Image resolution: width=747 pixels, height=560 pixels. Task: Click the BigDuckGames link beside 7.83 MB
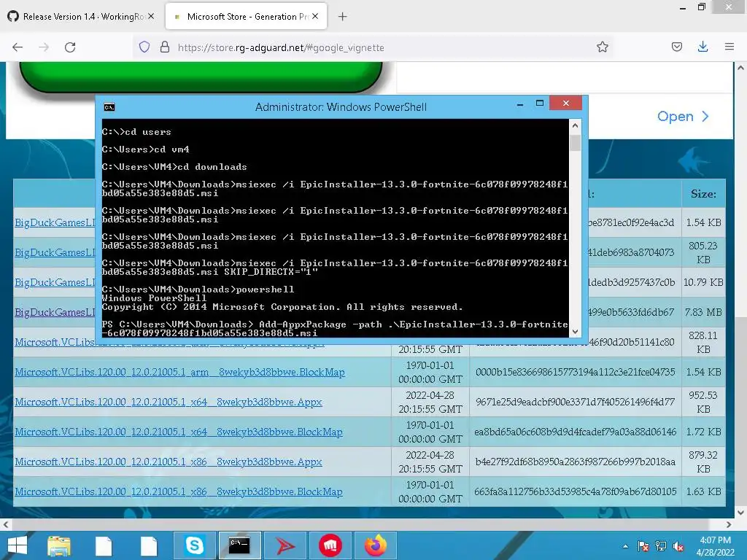(x=55, y=312)
